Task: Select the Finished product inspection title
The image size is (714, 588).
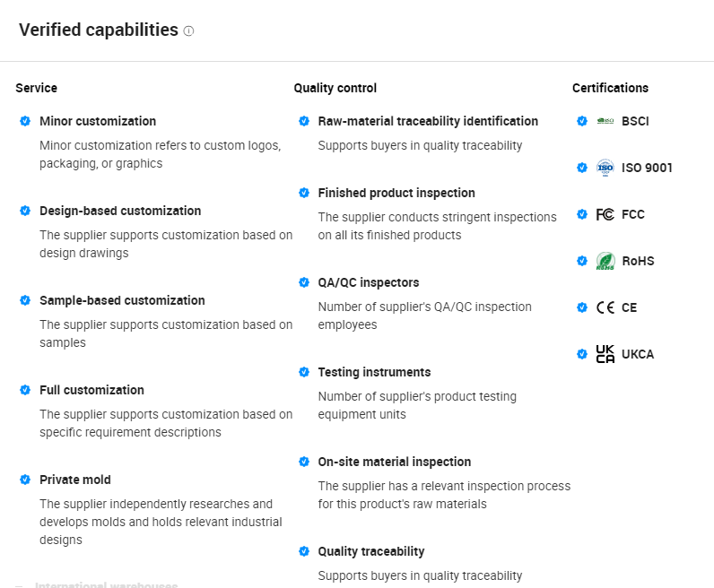Action: click(x=396, y=193)
